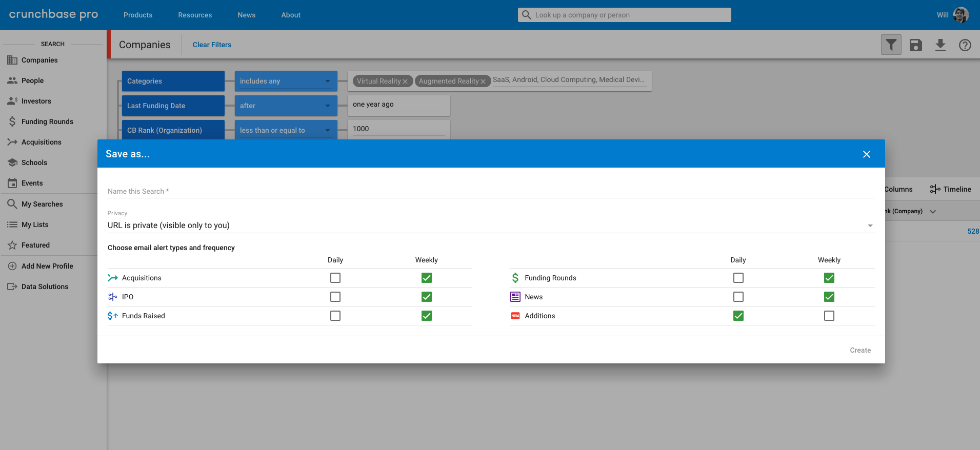Expand the Rank (Company) column chevron
Screen dimensions: 980x450
[x=933, y=211]
